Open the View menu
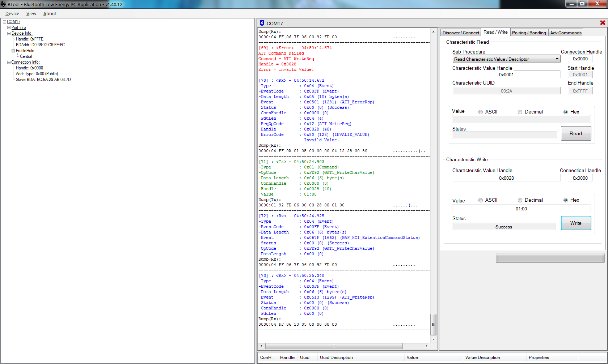The width and height of the screenshot is (608, 364). pyautogui.click(x=31, y=14)
